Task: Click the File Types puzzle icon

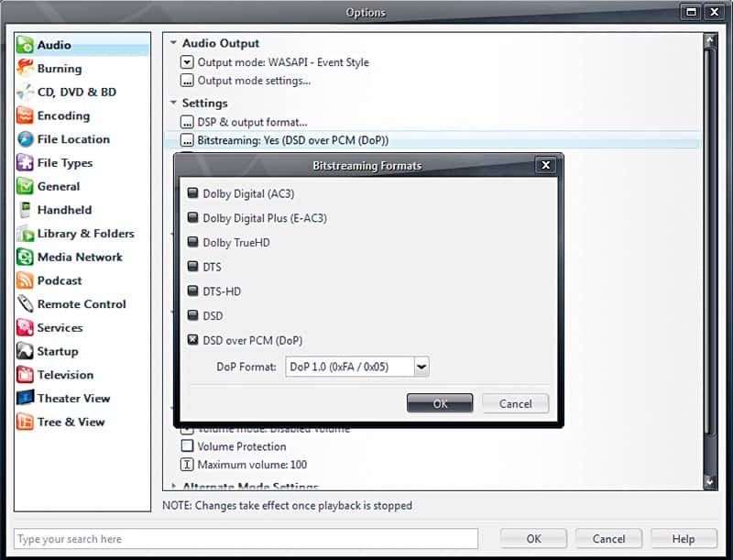Action: 26,162
